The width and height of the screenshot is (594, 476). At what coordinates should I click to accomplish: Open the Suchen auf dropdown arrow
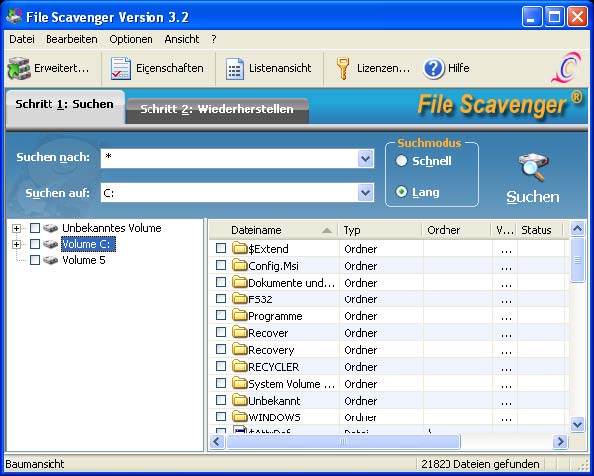pyautogui.click(x=366, y=192)
